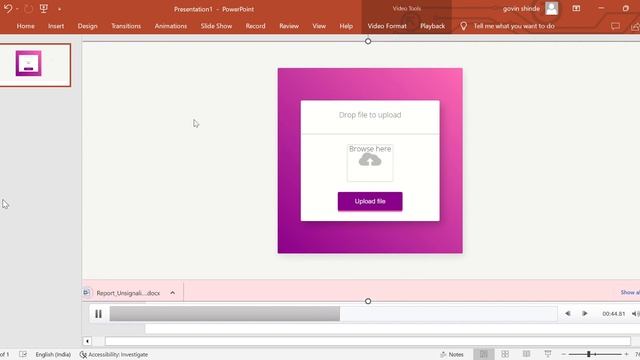640x360 pixels.
Task: Click the govin shinde account name
Action: (521, 9)
